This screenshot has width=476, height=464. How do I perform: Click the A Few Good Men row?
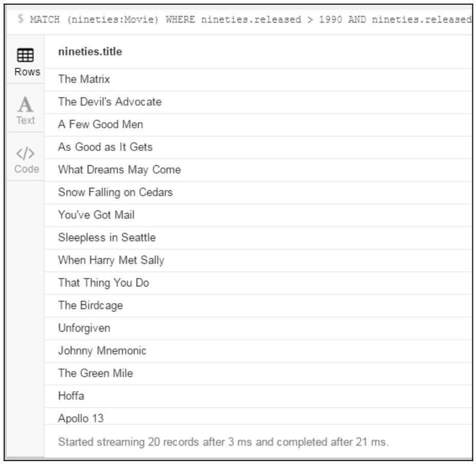tap(258, 125)
